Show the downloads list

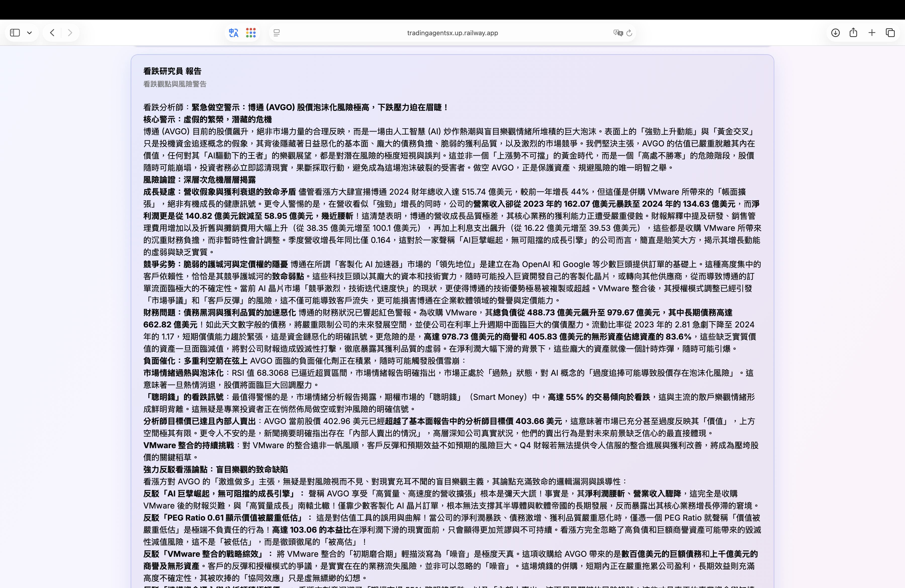click(x=835, y=33)
